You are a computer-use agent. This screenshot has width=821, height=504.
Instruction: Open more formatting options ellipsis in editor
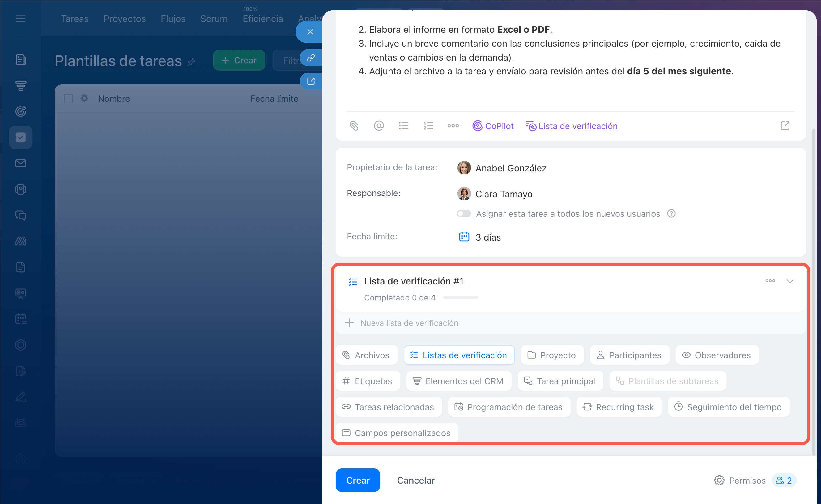click(x=453, y=126)
